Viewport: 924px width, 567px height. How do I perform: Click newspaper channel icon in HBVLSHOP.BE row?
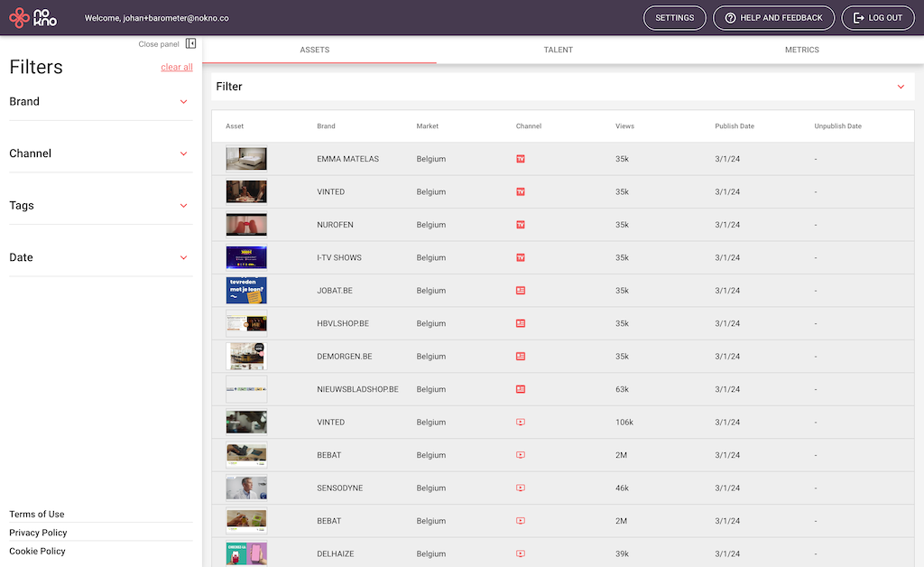521,323
